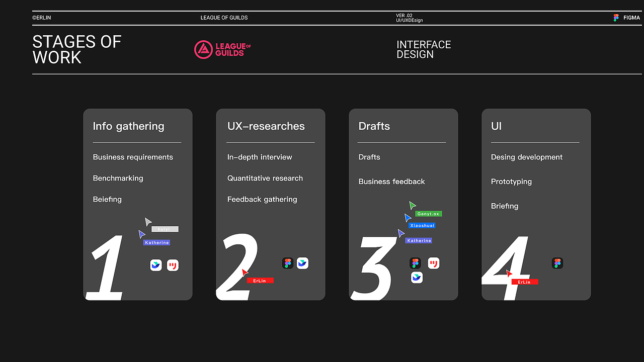Click the 'STAGES OF WORK' title
The height and width of the screenshot is (362, 644).
pyautogui.click(x=77, y=49)
